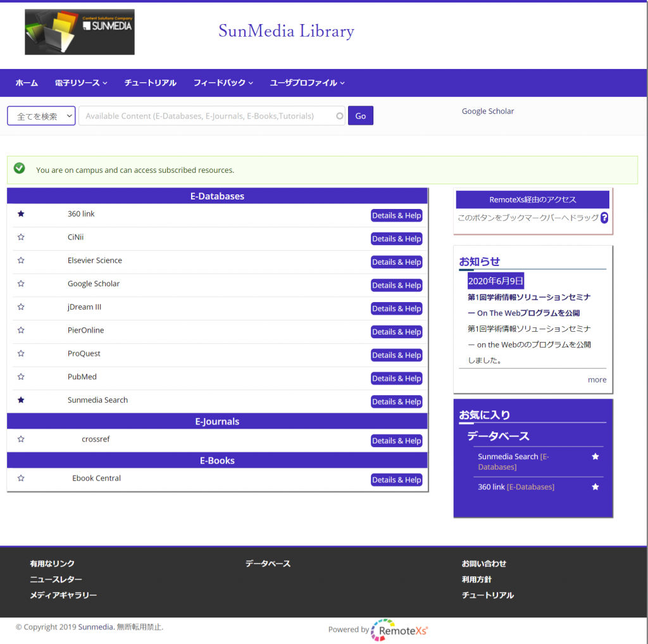Open the CiNii database link
This screenshot has height=644, width=648.
tap(76, 237)
